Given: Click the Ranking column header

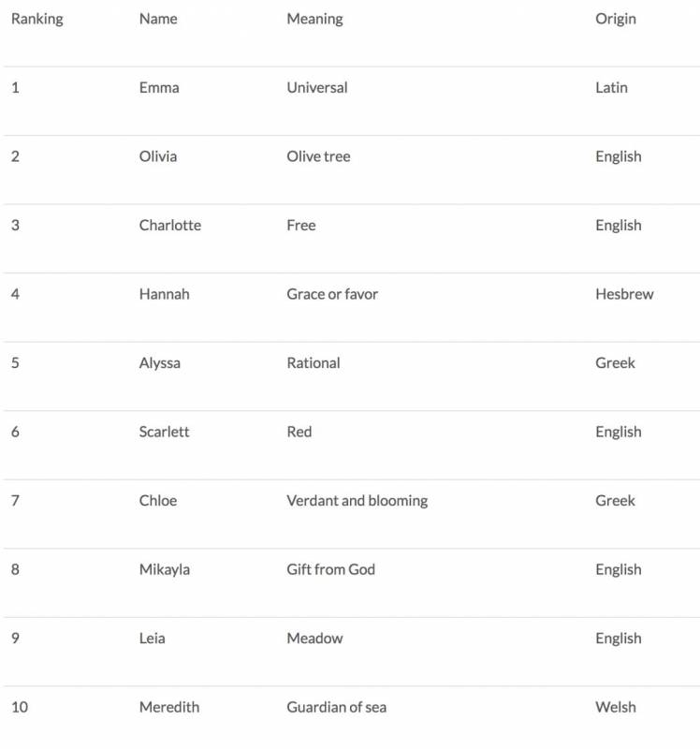Looking at the screenshot, I should (x=37, y=19).
